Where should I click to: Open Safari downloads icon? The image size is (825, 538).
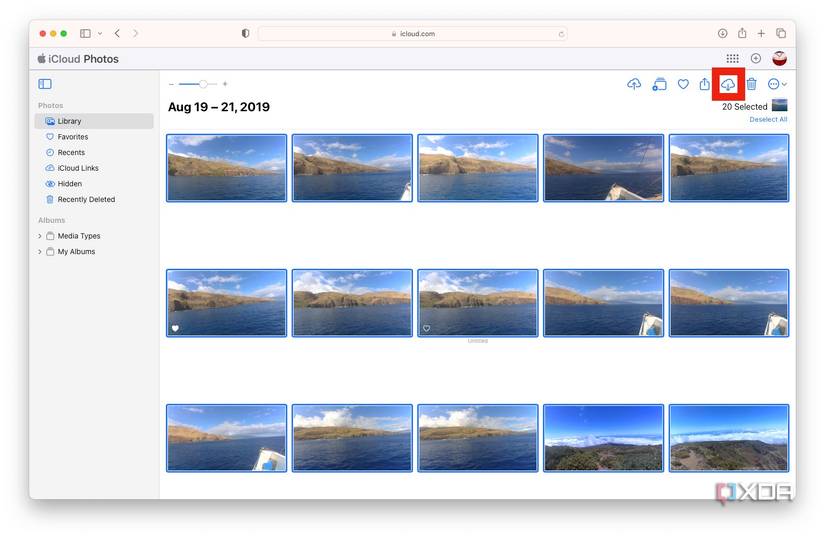(722, 33)
